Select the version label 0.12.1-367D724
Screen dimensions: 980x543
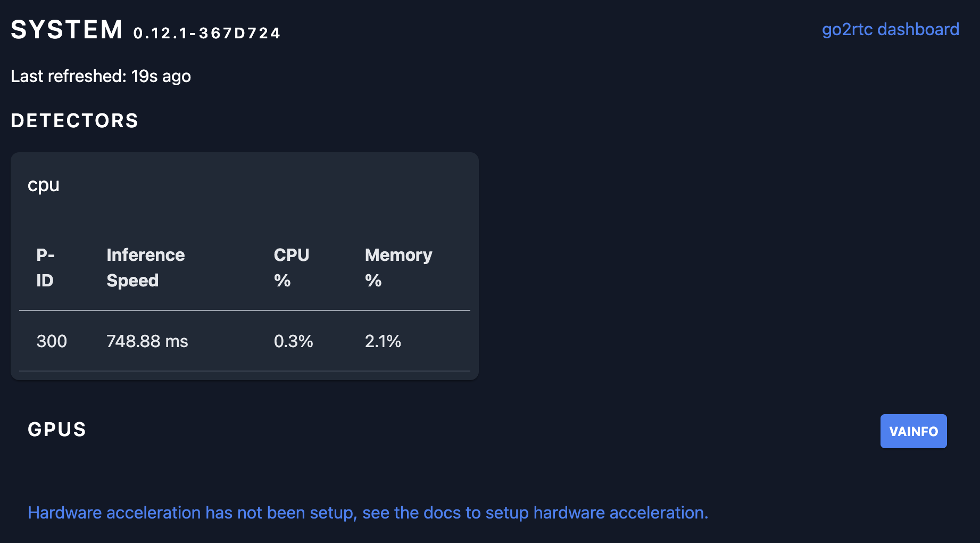(x=206, y=33)
